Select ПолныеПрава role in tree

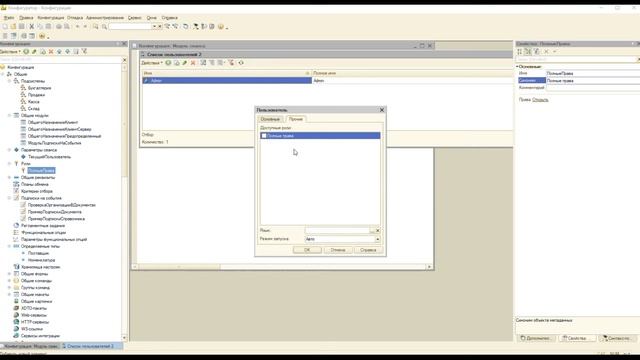pos(41,171)
